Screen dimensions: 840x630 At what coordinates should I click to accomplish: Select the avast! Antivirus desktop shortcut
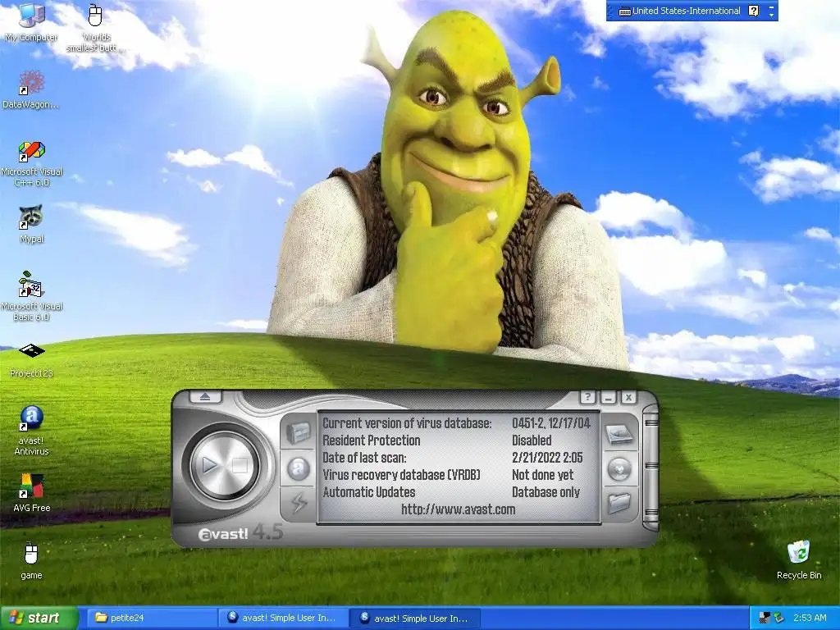(x=31, y=431)
